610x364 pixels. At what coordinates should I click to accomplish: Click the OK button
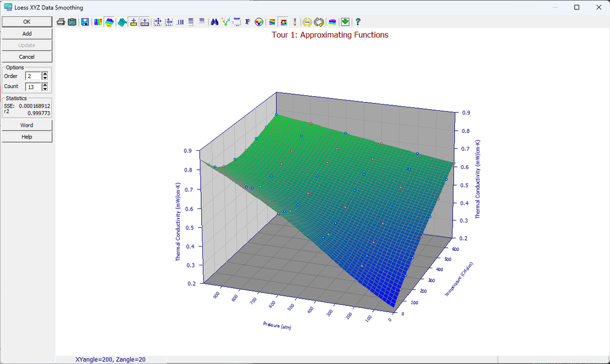pyautogui.click(x=27, y=22)
